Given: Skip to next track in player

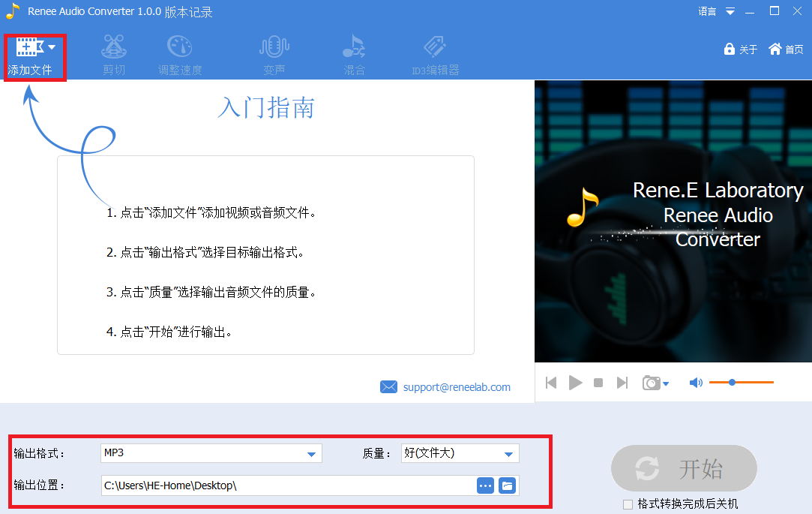Looking at the screenshot, I should pos(622,383).
